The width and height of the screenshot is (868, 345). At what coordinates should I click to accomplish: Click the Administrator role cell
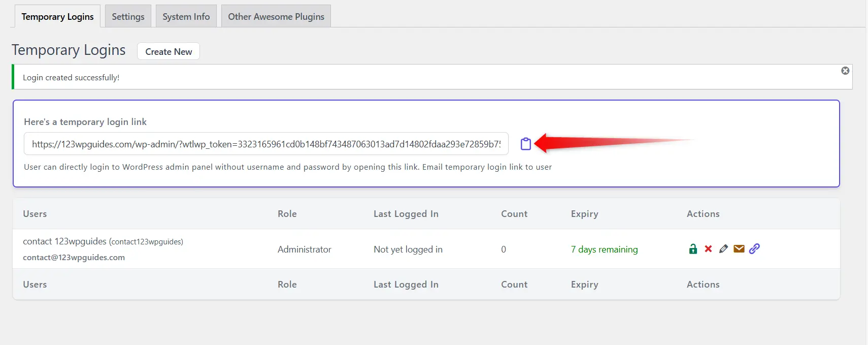click(304, 249)
